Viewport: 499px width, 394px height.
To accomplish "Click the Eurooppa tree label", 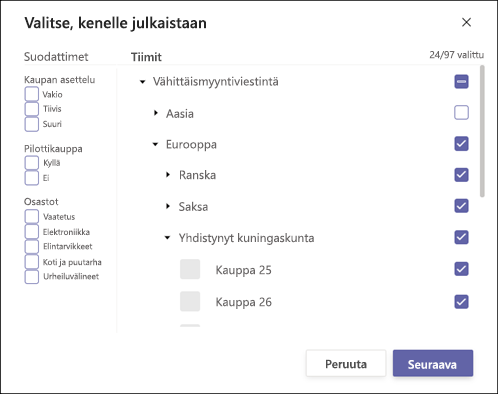I will 191,145.
